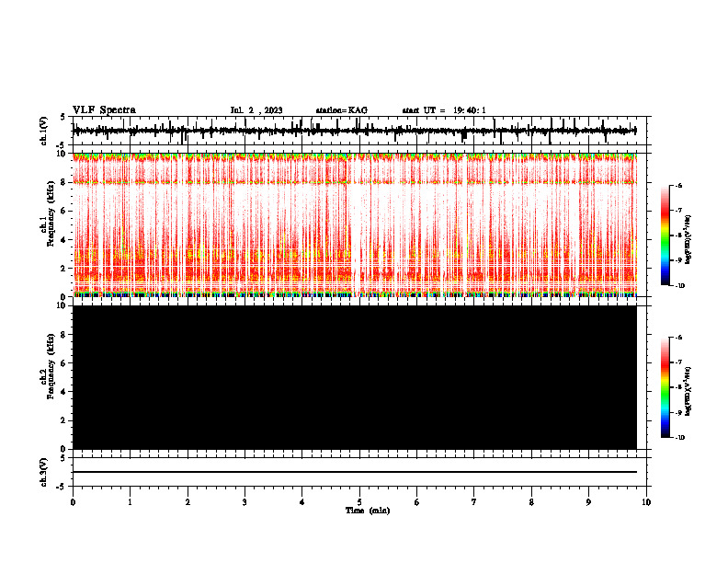Click the black ch.2 spectrogram panel
Screen dimensions: 728x563
point(355,377)
